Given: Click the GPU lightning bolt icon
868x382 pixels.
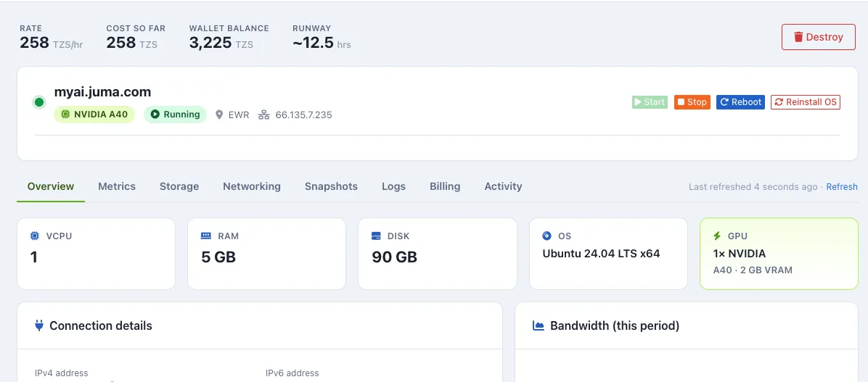Looking at the screenshot, I should 717,236.
